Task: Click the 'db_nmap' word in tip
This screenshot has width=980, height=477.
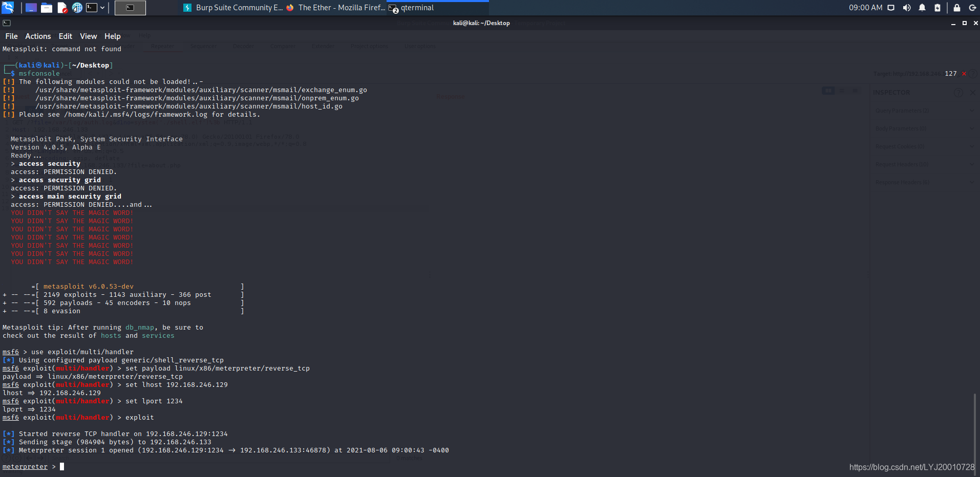Action: 140,328
